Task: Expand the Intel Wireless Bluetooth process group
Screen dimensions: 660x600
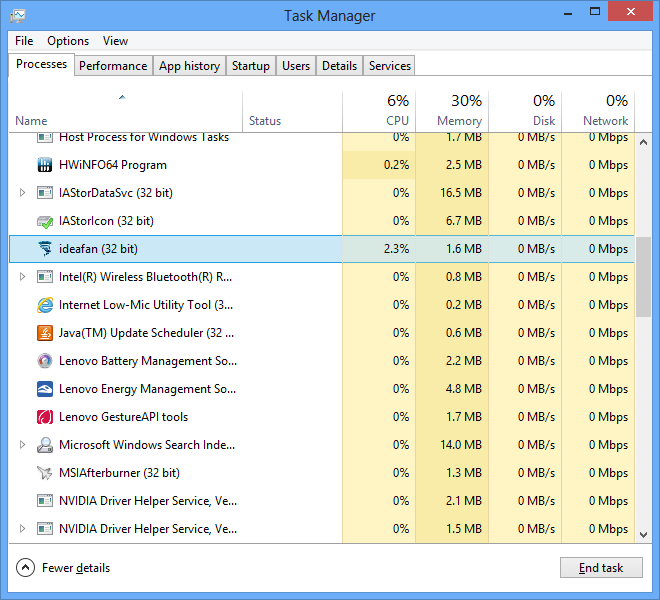Action: click(22, 277)
